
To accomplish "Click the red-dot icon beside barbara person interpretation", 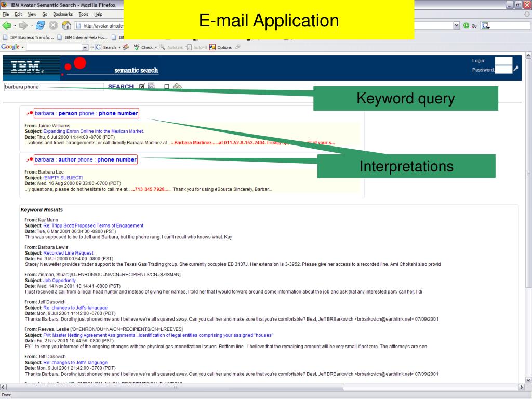I will coord(30,113).
